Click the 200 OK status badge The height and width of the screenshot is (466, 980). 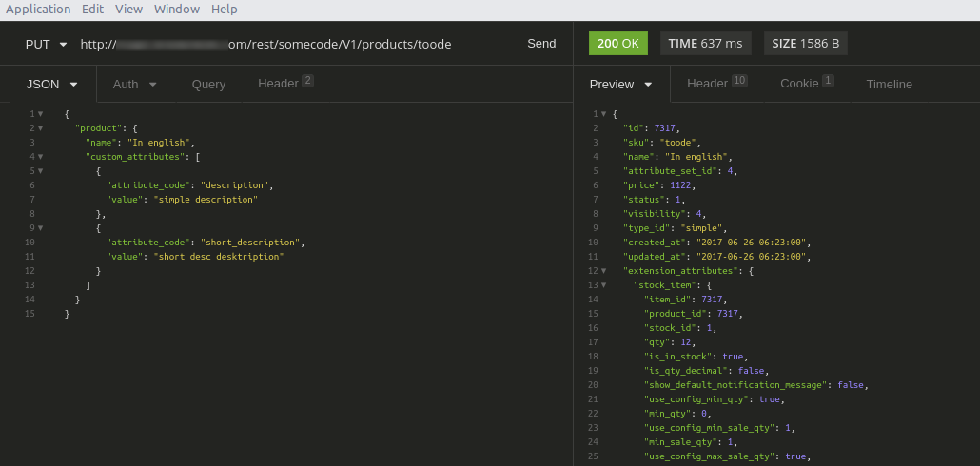[x=618, y=44]
